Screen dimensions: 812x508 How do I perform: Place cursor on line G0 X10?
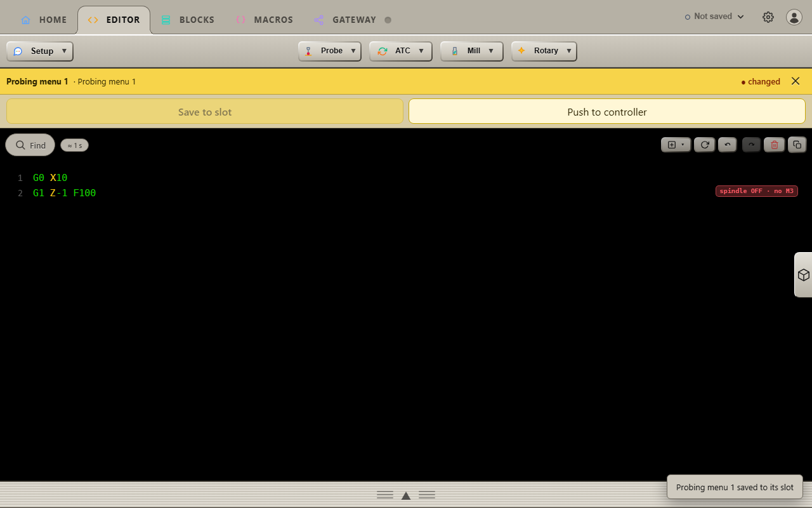50,178
